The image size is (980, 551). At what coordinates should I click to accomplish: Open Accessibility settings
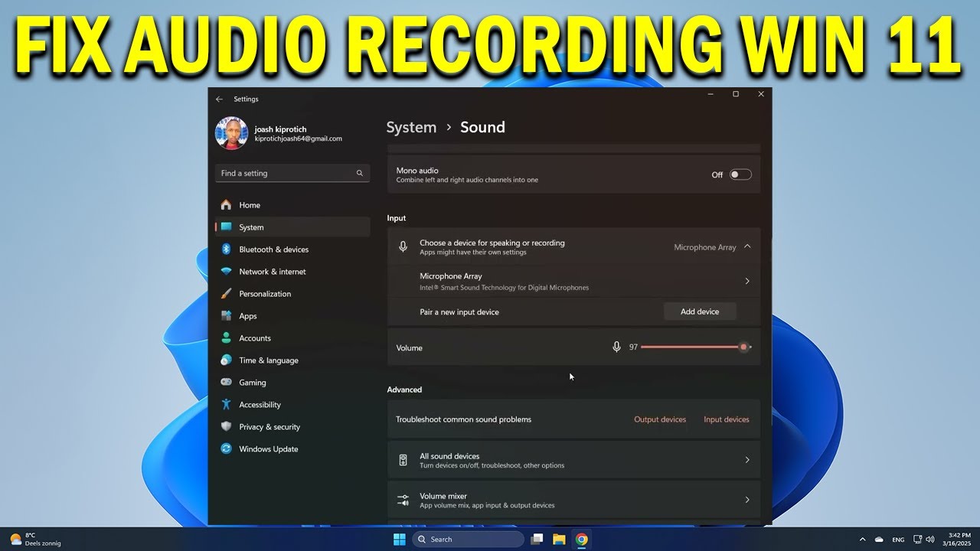(292, 405)
